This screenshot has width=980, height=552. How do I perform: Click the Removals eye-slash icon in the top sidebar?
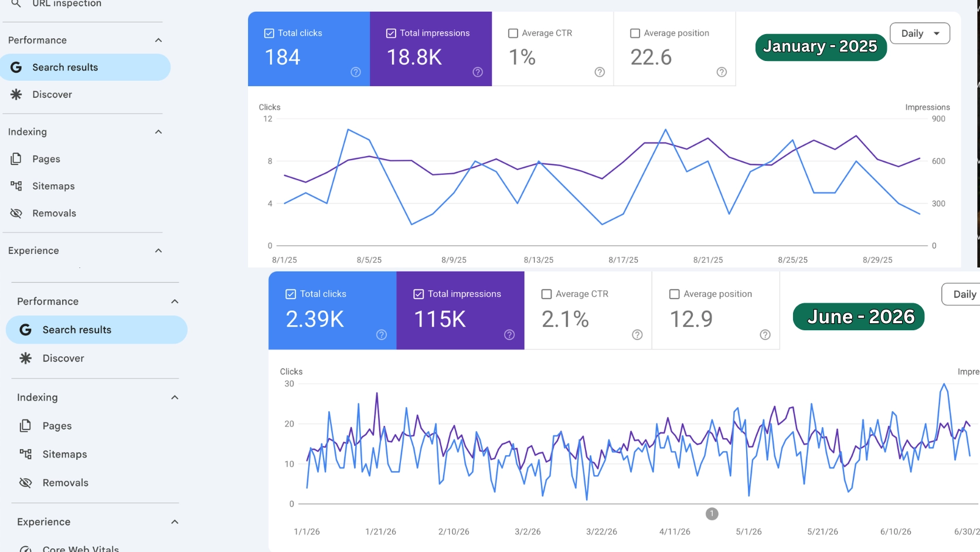tap(16, 213)
